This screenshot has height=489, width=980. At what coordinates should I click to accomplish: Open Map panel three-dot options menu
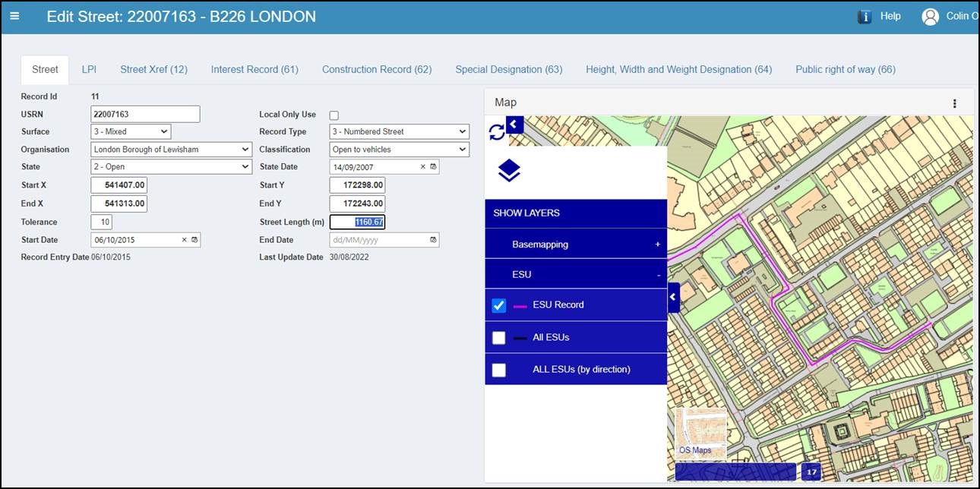click(954, 103)
